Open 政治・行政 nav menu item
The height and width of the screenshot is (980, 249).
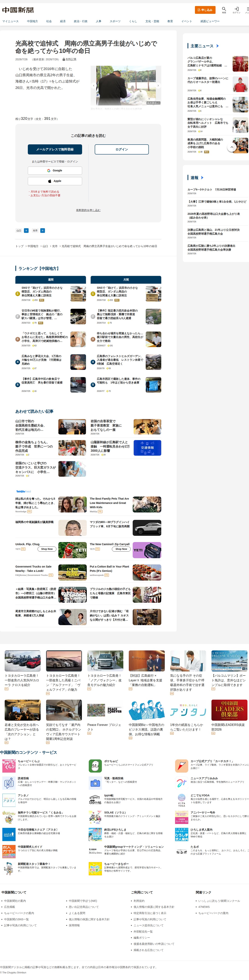pyautogui.click(x=81, y=21)
